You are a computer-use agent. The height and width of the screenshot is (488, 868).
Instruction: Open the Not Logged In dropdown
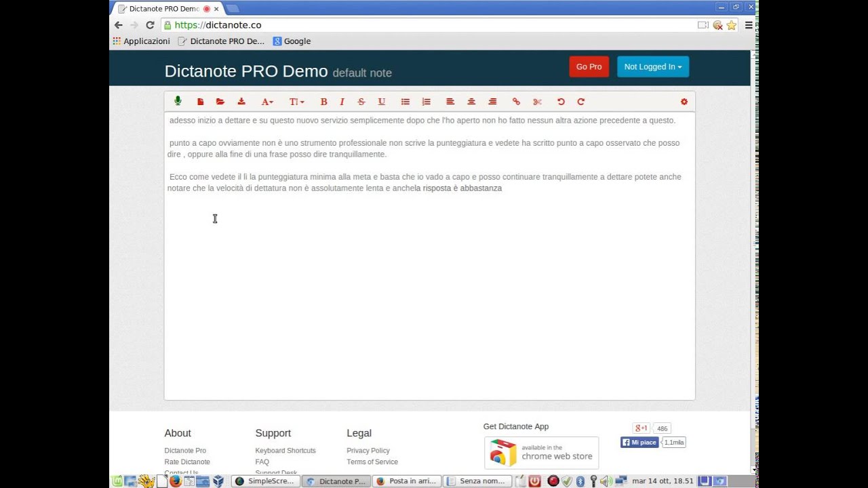(x=652, y=66)
